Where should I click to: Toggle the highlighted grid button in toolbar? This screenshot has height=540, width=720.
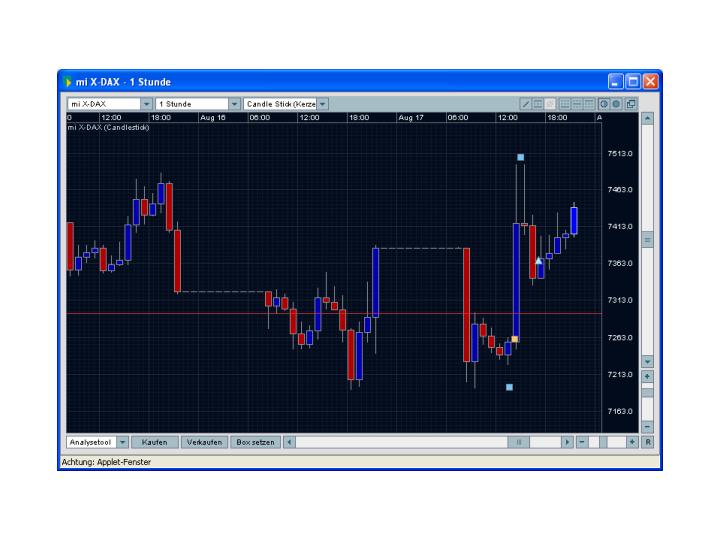[552, 104]
